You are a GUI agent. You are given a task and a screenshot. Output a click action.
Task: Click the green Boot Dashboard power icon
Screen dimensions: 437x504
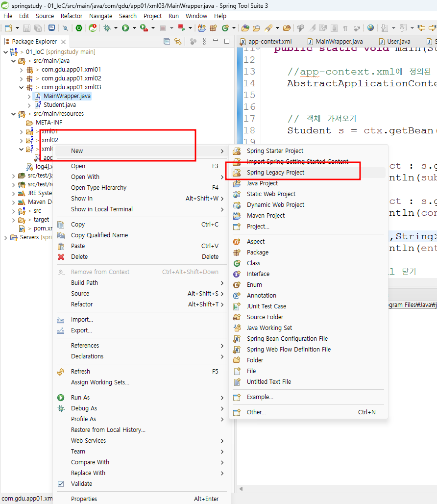[x=79, y=28]
